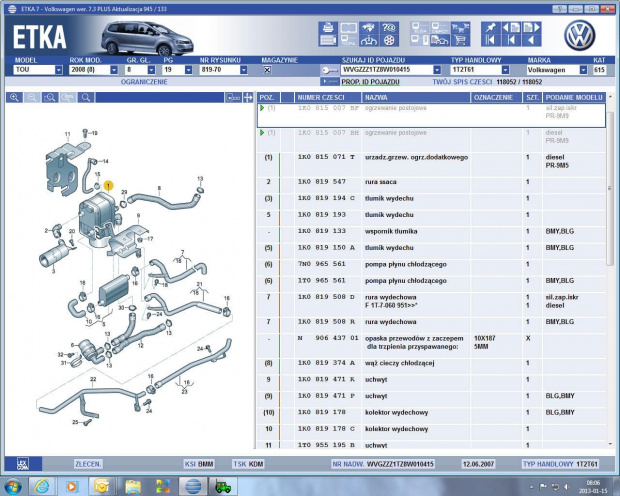Click the POZ. column header
Screen dimensions: 620x496
(268, 97)
